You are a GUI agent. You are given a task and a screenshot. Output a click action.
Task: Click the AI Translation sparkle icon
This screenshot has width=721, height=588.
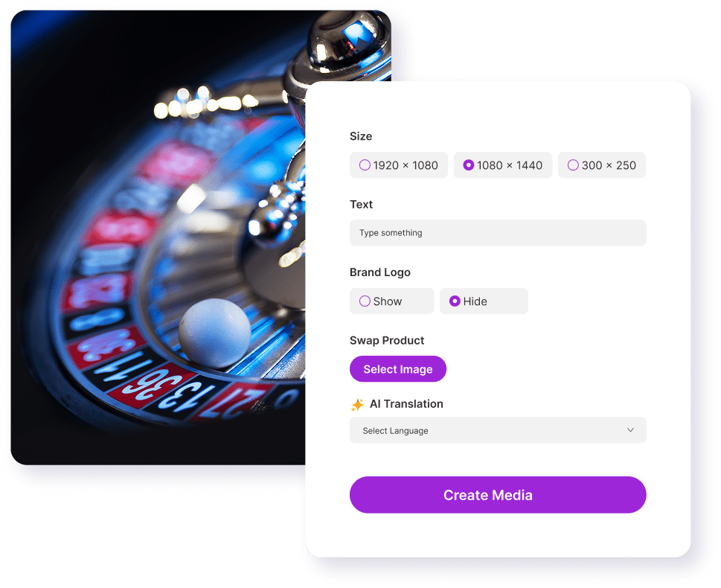coord(357,404)
